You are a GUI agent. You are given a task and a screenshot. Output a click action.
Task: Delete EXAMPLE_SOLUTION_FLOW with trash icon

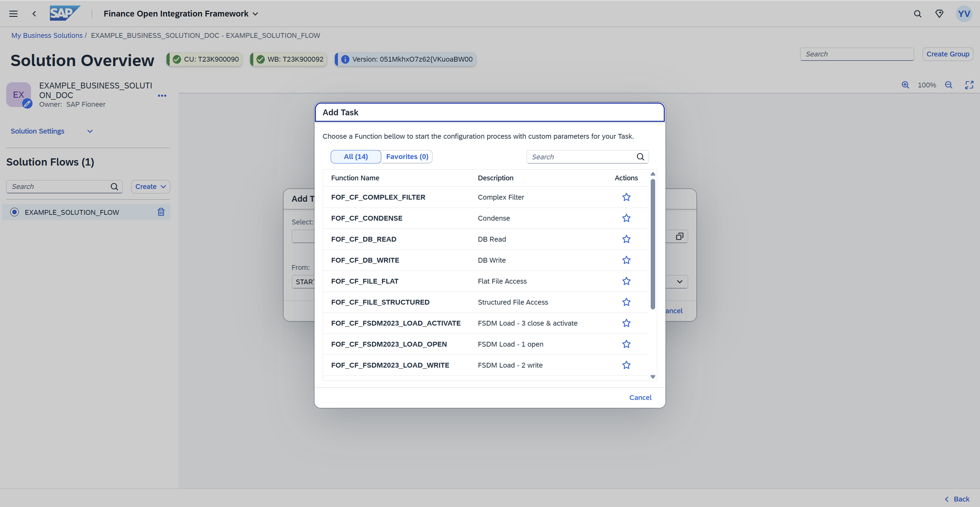pos(161,212)
